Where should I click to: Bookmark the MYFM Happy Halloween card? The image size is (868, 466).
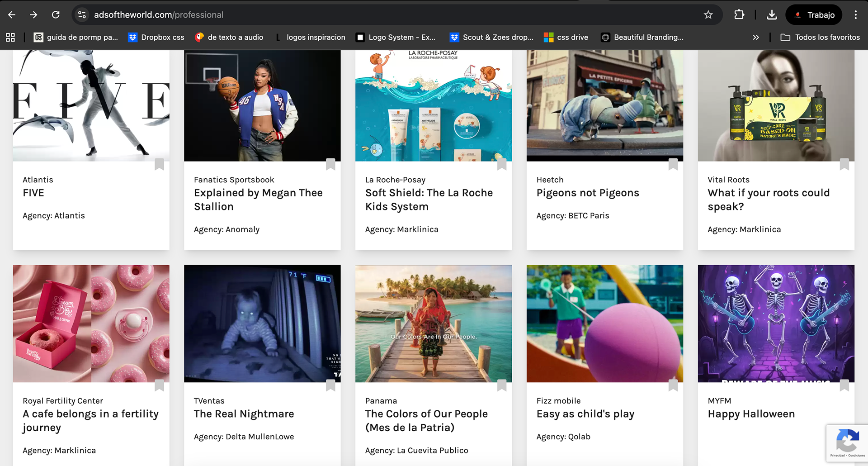pos(844,385)
